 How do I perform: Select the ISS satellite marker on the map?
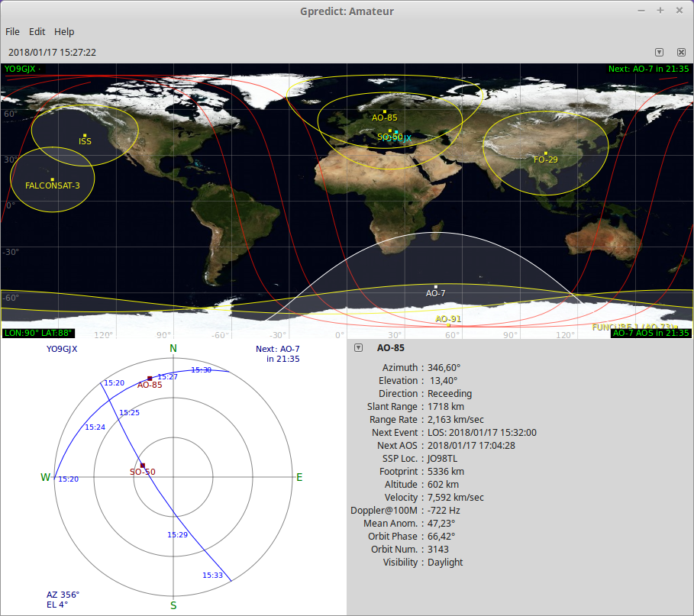click(84, 135)
